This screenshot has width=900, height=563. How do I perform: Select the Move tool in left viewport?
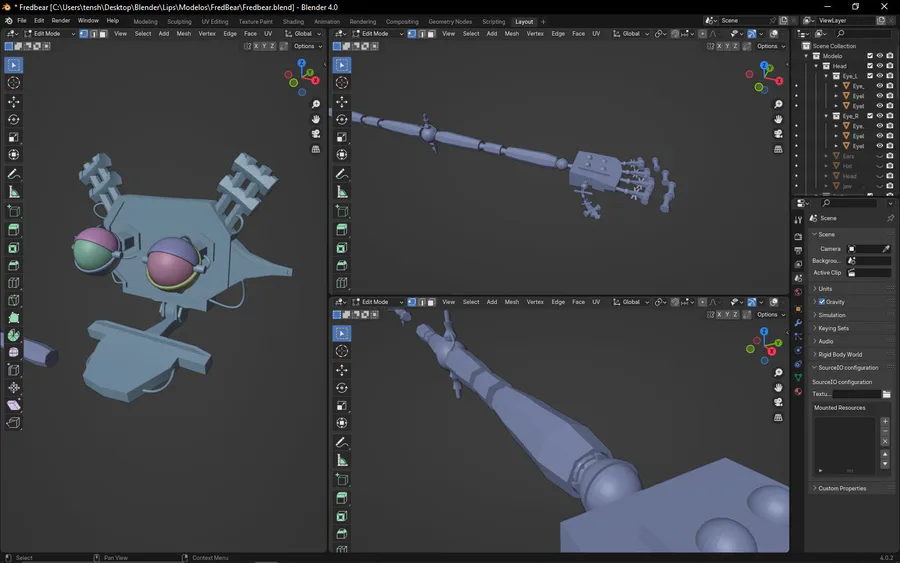pyautogui.click(x=14, y=102)
